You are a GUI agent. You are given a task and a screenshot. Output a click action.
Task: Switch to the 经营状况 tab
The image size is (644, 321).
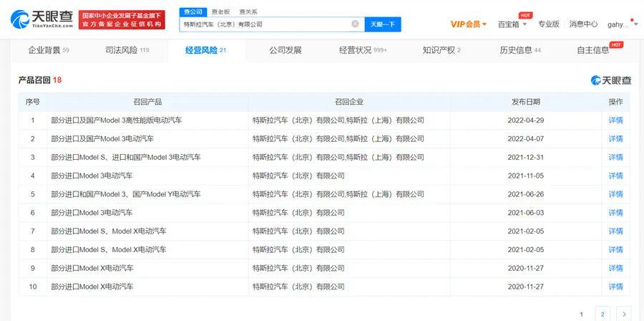(363, 50)
